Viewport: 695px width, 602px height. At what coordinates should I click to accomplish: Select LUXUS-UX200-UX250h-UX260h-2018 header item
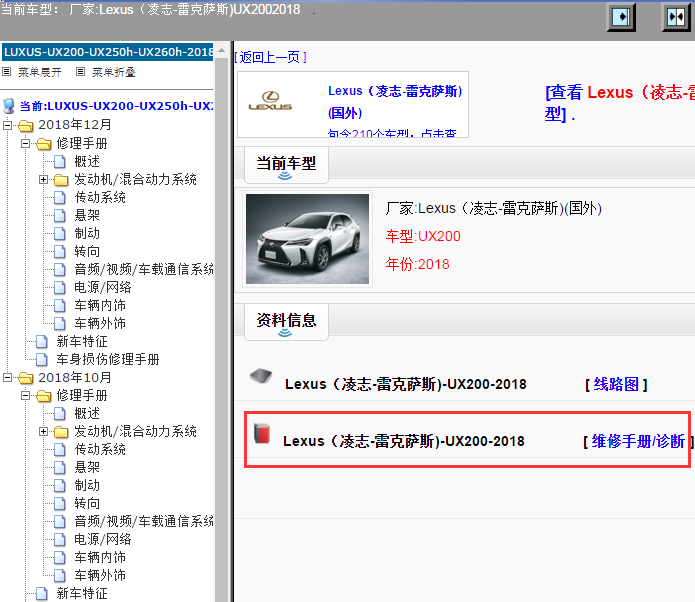click(x=108, y=52)
